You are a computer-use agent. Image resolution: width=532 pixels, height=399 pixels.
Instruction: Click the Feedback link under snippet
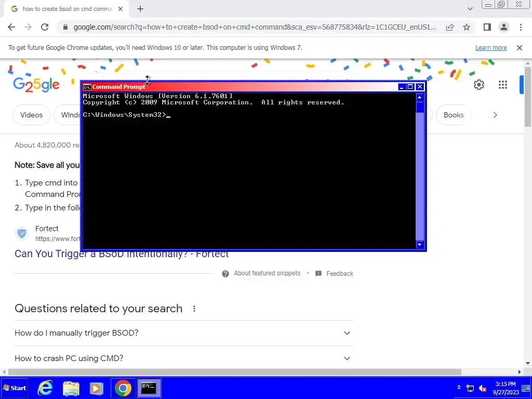point(340,274)
